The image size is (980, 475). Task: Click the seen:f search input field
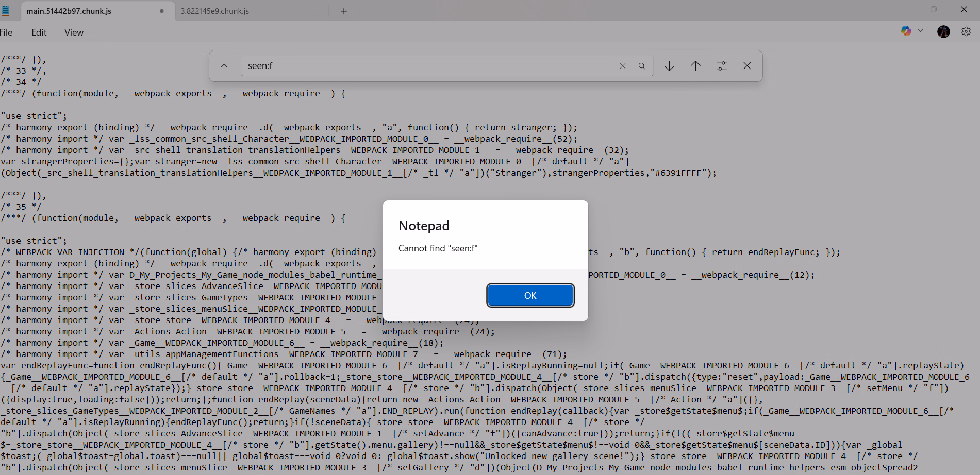pos(428,66)
